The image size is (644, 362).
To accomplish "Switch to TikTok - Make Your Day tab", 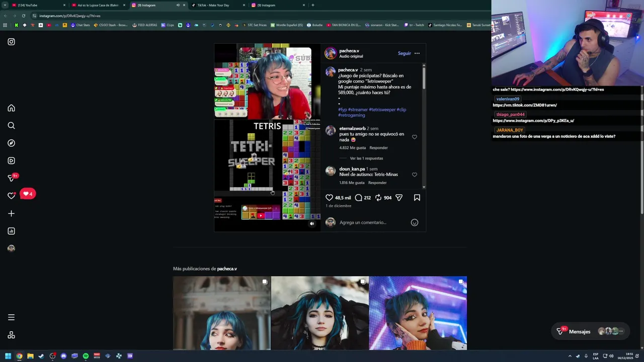I will pos(216,5).
